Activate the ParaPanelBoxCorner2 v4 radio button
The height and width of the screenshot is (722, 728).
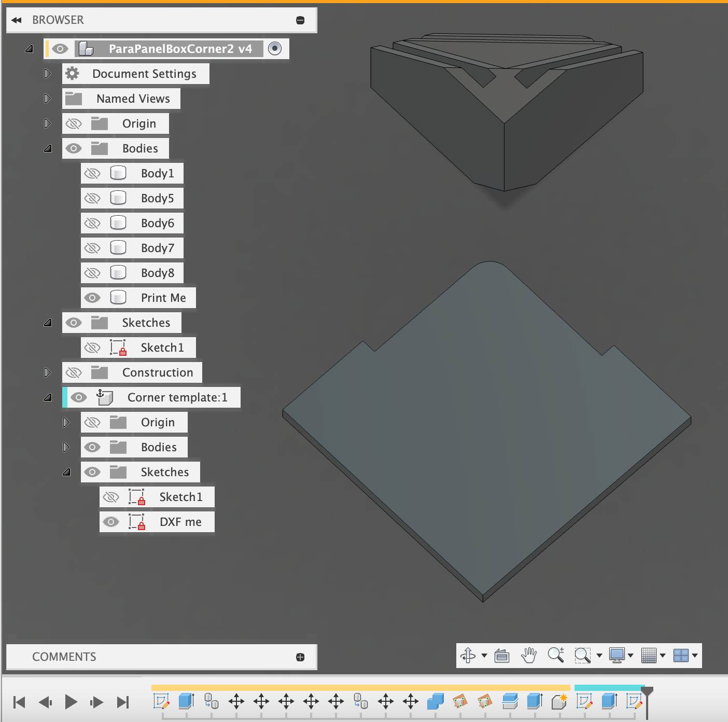275,49
